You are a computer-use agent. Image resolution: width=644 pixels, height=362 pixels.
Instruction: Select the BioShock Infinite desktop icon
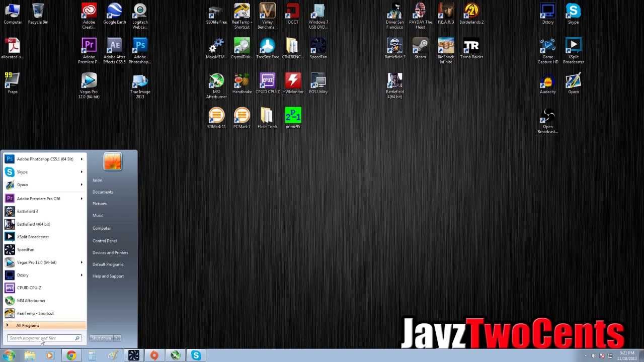(x=446, y=51)
